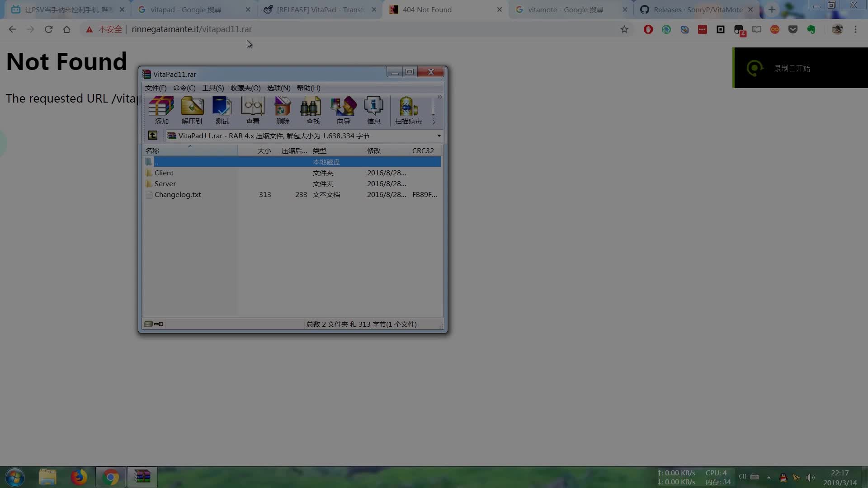Bookmark this page with the star icon

(x=624, y=29)
